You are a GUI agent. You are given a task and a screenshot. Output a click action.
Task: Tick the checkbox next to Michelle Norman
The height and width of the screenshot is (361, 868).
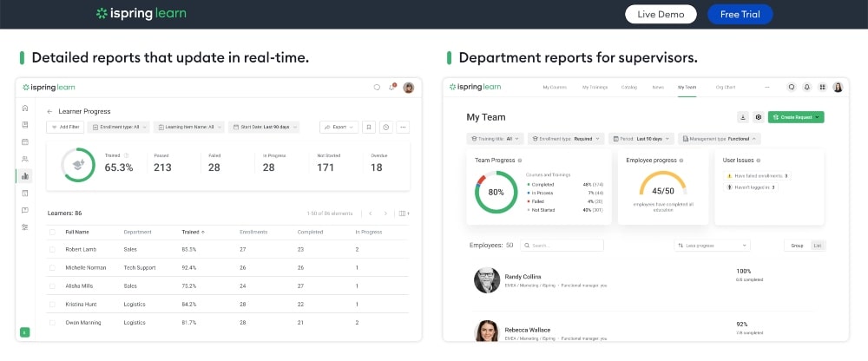52,267
